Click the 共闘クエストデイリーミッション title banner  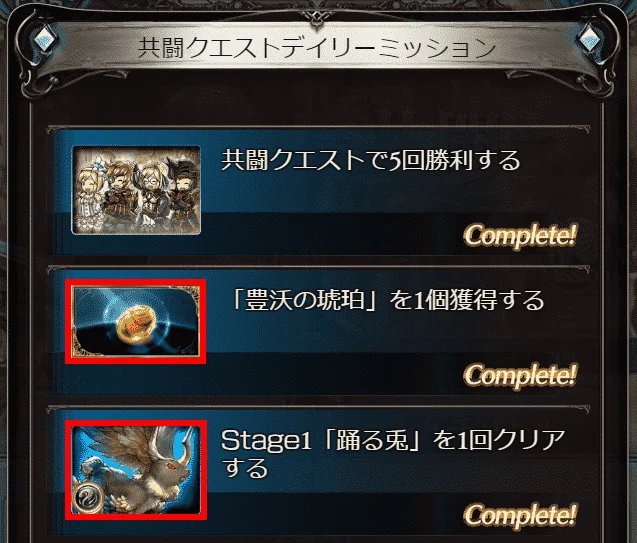tap(317, 48)
